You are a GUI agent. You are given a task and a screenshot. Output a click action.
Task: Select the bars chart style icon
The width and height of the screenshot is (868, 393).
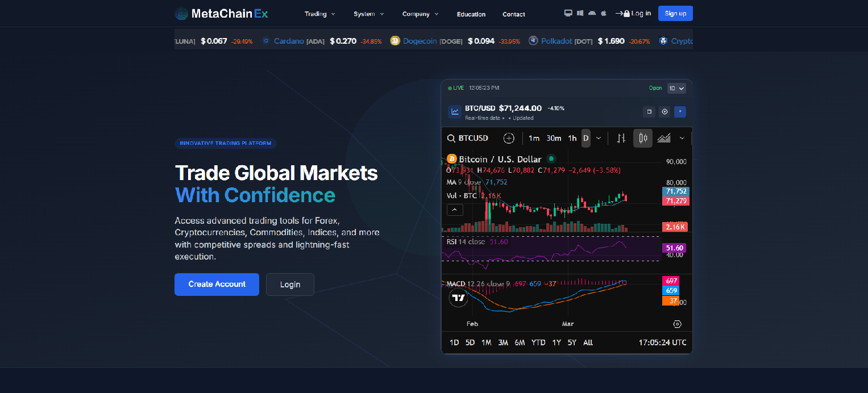pyautogui.click(x=621, y=138)
